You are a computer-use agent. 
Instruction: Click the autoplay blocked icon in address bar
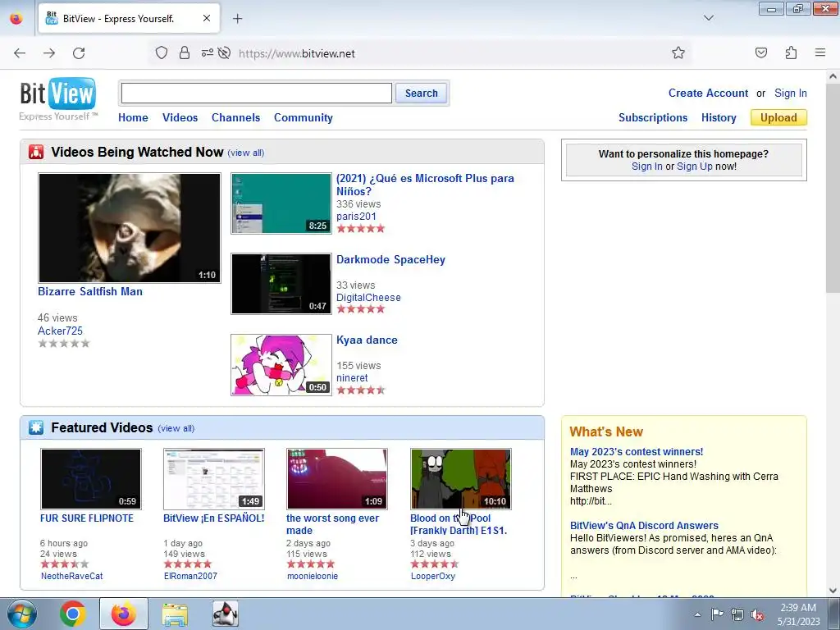pos(225,52)
